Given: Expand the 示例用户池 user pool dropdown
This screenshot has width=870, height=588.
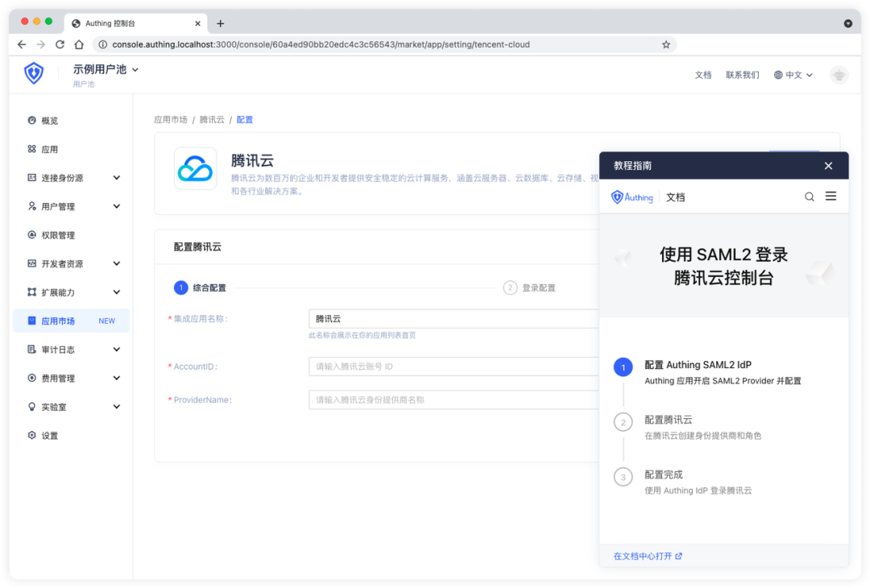Looking at the screenshot, I should [x=135, y=70].
